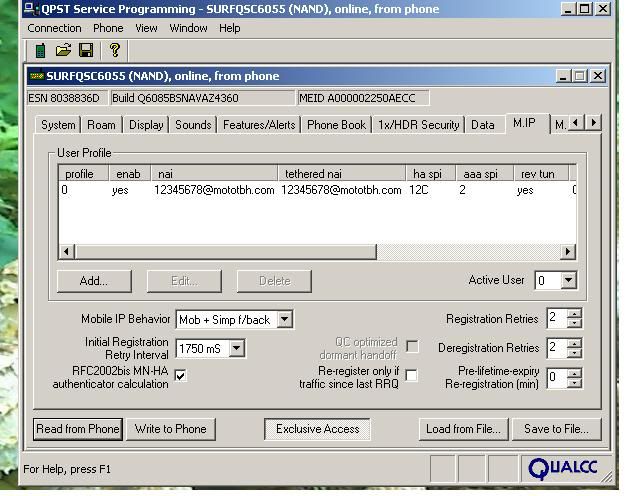The width and height of the screenshot is (626, 496).
Task: Switch to the Phone Book tab
Action: pyautogui.click(x=337, y=125)
